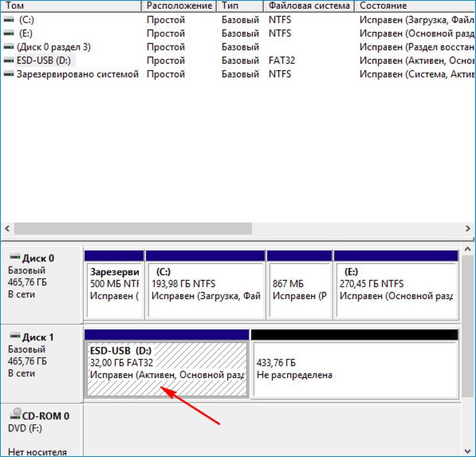Viewport: 476px width, 457px height.
Task: Click the horizontal scrollbar in volume list
Action: pos(133,228)
